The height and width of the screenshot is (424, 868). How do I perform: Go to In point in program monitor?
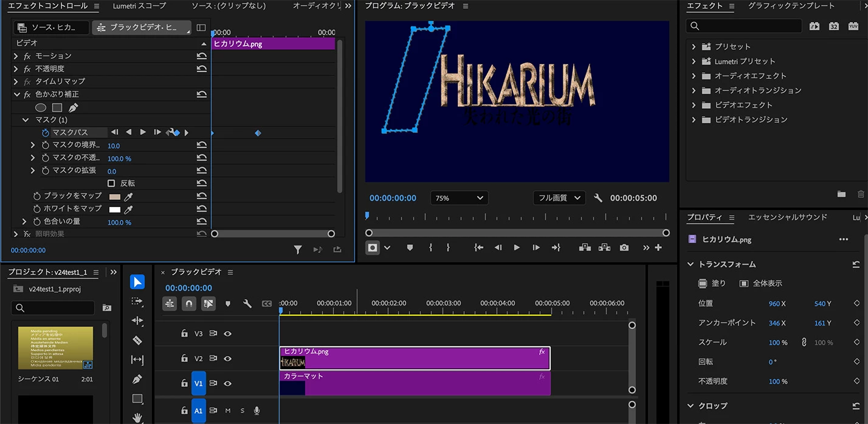(x=479, y=248)
